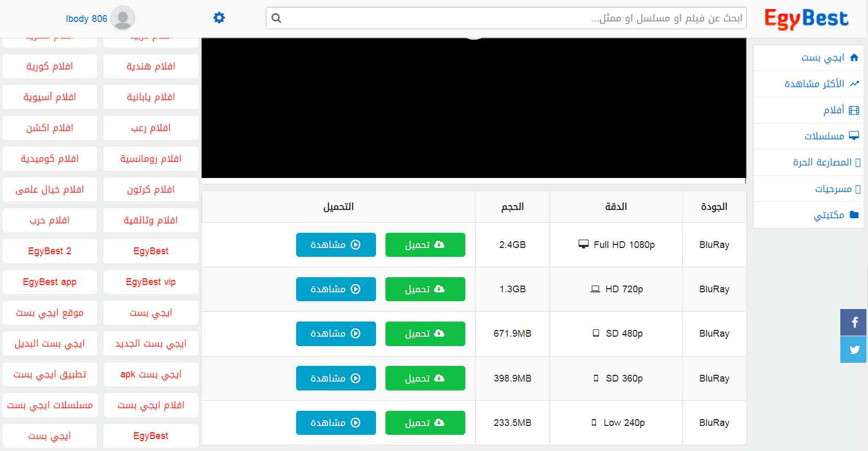
Task: Watch the Low 240p version
Action: (336, 423)
